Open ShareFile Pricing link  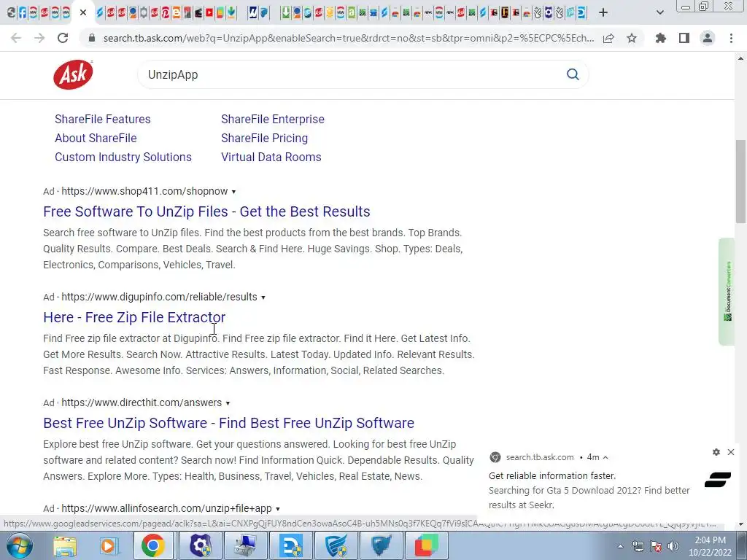coord(264,138)
